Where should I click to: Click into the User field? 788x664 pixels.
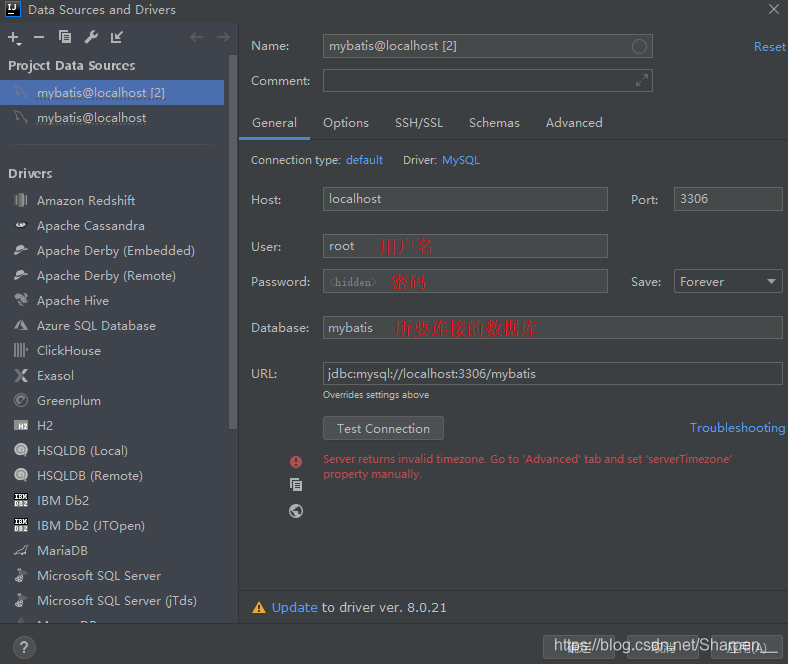[x=465, y=246]
